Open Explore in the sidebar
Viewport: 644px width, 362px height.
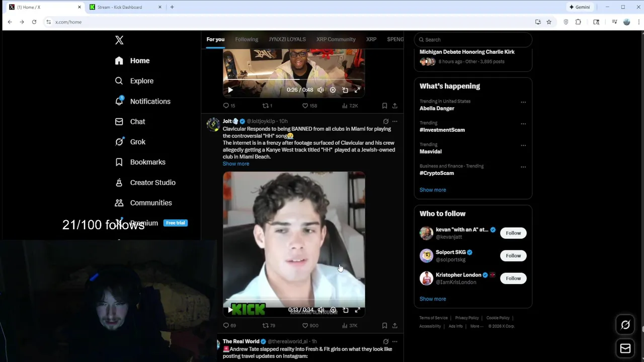134,81
